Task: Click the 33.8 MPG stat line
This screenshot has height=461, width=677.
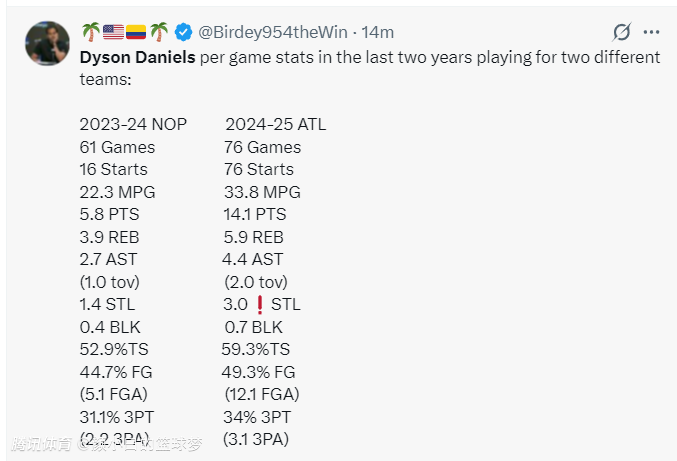Action: tap(261, 192)
